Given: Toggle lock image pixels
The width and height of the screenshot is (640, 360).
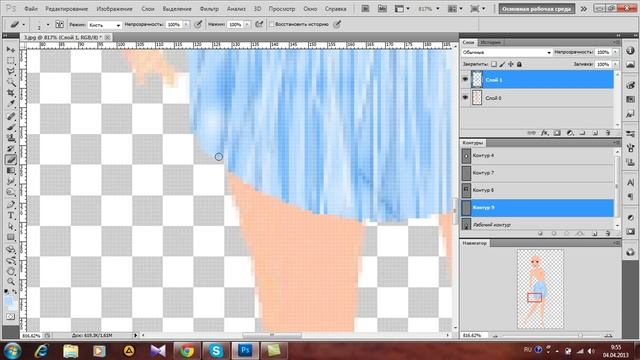Looking at the screenshot, I should pyautogui.click(x=502, y=64).
